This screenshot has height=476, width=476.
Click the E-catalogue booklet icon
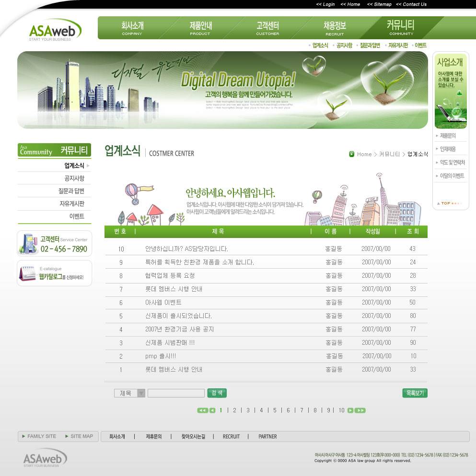(27, 272)
